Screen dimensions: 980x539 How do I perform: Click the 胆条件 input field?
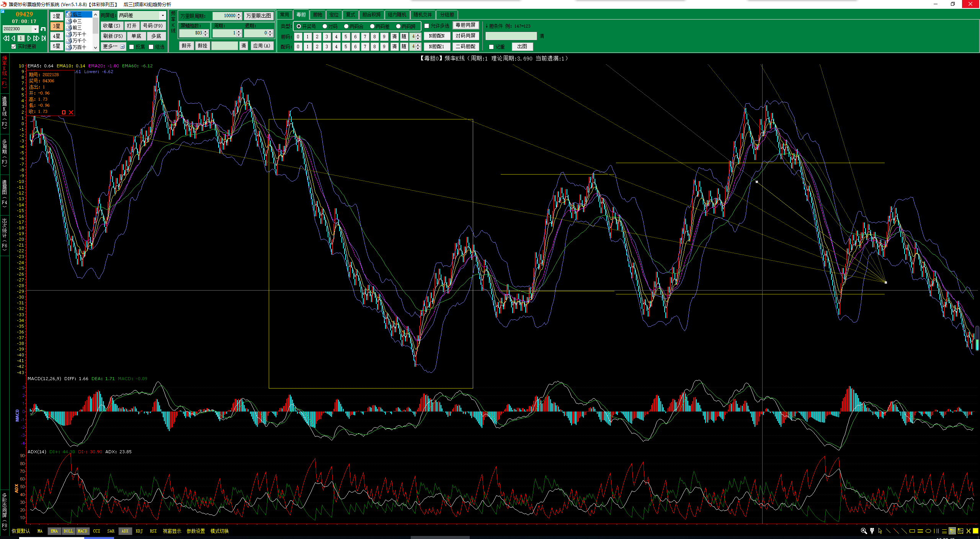(511, 36)
